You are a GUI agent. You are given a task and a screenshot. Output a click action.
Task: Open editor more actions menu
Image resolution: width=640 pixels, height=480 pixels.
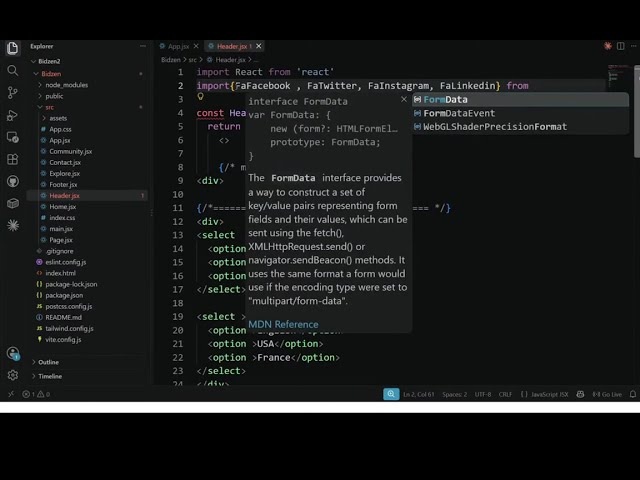[633, 46]
